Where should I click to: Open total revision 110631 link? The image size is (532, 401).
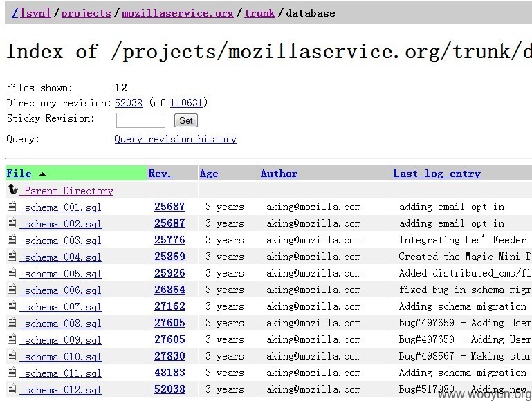pyautogui.click(x=186, y=103)
